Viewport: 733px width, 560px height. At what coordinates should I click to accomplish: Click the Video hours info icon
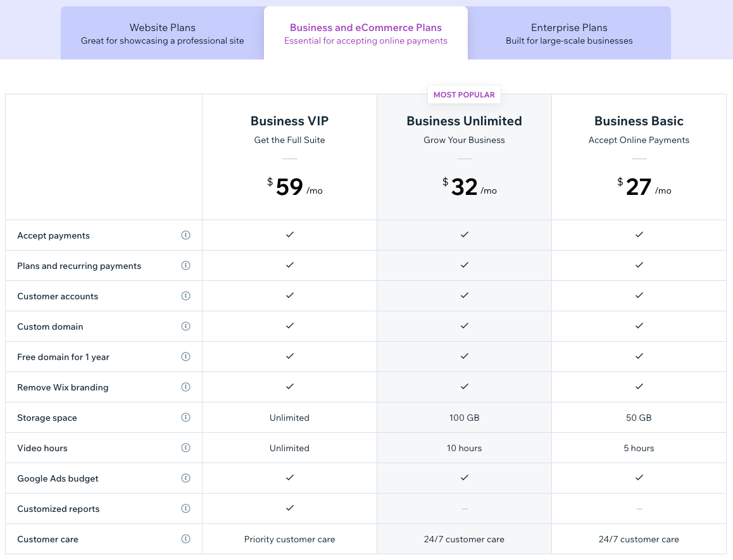[185, 448]
